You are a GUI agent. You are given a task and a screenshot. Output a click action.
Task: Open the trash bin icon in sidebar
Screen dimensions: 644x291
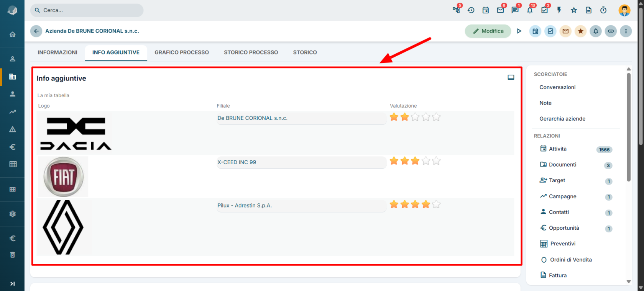(x=12, y=255)
